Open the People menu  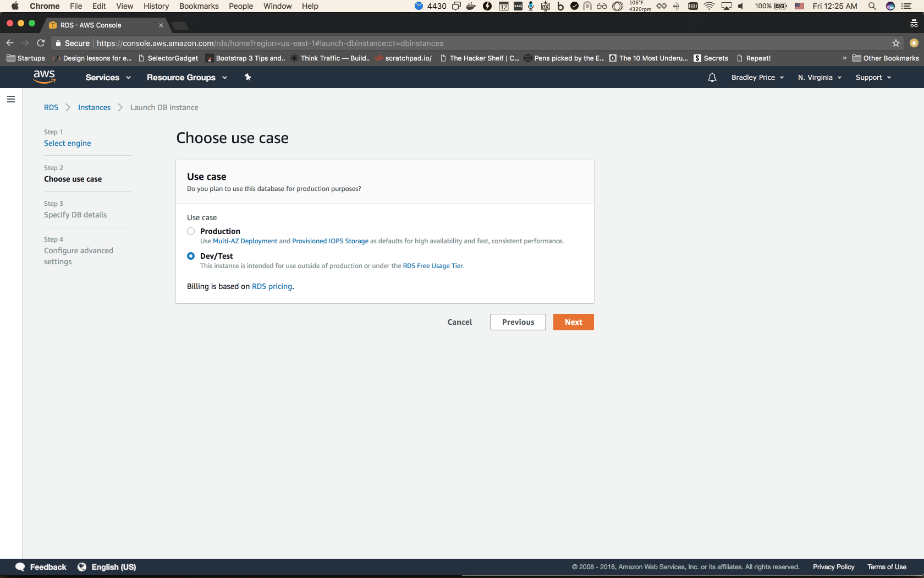(241, 6)
